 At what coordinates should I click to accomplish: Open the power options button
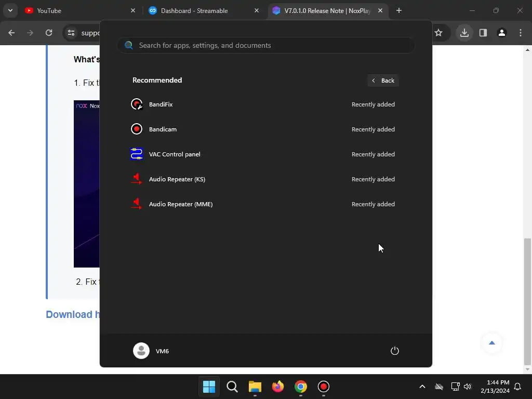coord(395,351)
